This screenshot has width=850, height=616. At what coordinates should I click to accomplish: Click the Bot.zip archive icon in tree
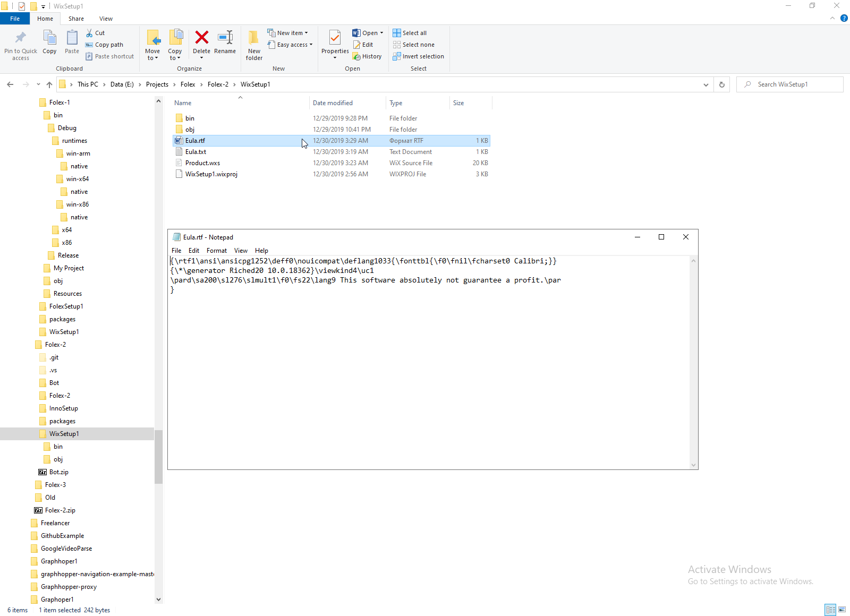point(42,472)
